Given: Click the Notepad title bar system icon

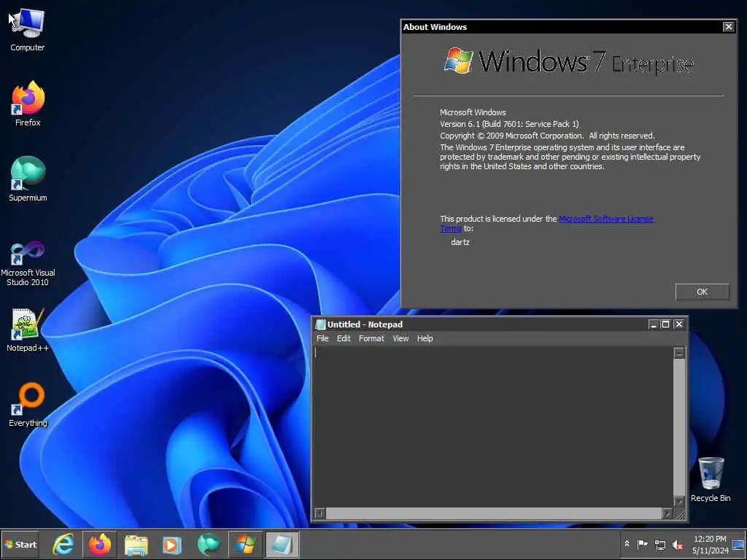Looking at the screenshot, I should coord(321,324).
